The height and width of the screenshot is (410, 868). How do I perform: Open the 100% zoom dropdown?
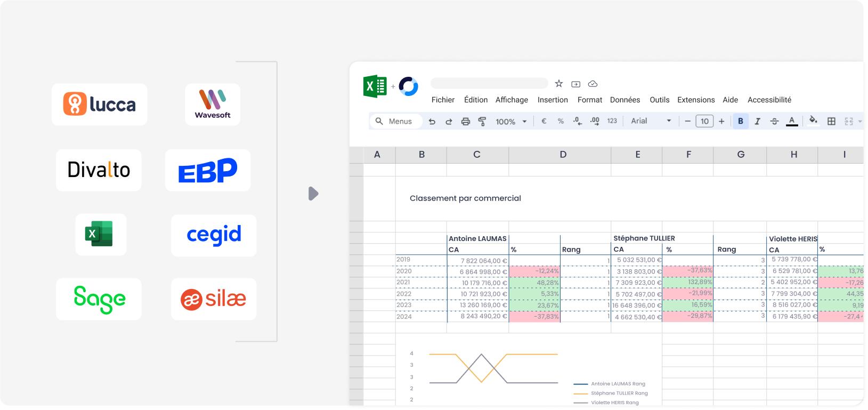511,122
